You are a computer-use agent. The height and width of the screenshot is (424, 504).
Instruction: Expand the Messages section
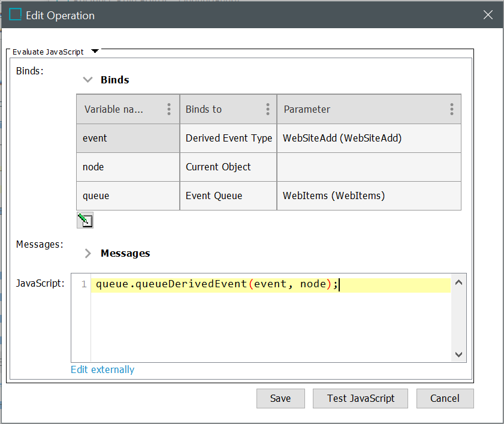click(x=88, y=253)
